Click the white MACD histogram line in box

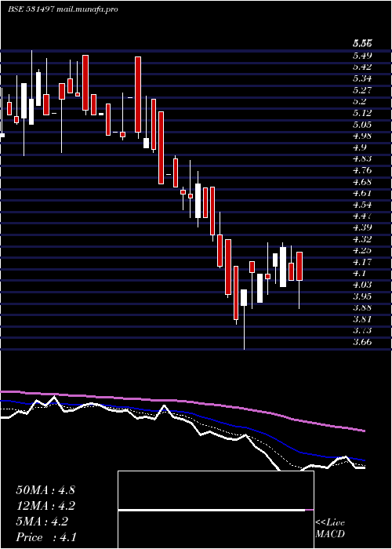(x=212, y=510)
